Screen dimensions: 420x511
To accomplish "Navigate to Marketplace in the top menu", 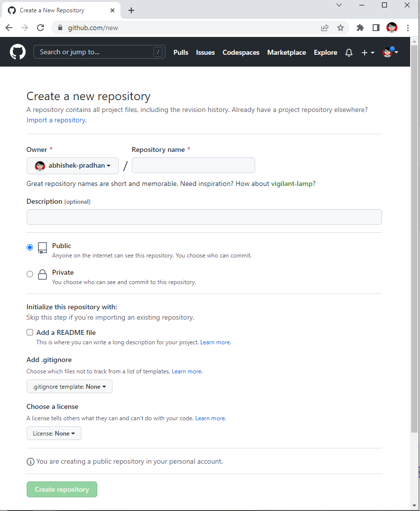I will (286, 52).
